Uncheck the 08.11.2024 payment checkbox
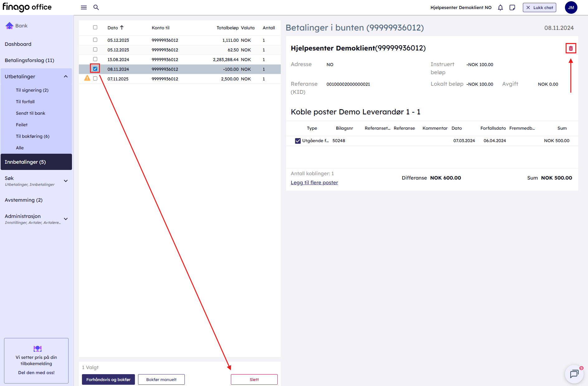 tap(95, 69)
